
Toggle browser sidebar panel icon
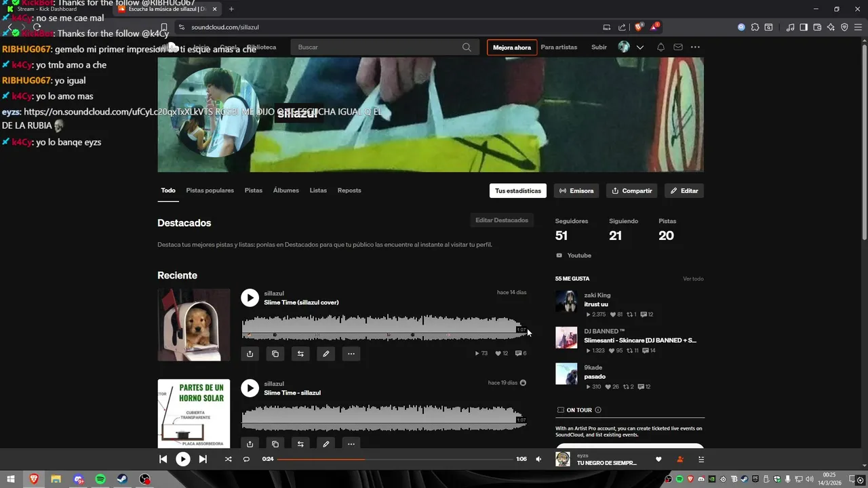(804, 27)
